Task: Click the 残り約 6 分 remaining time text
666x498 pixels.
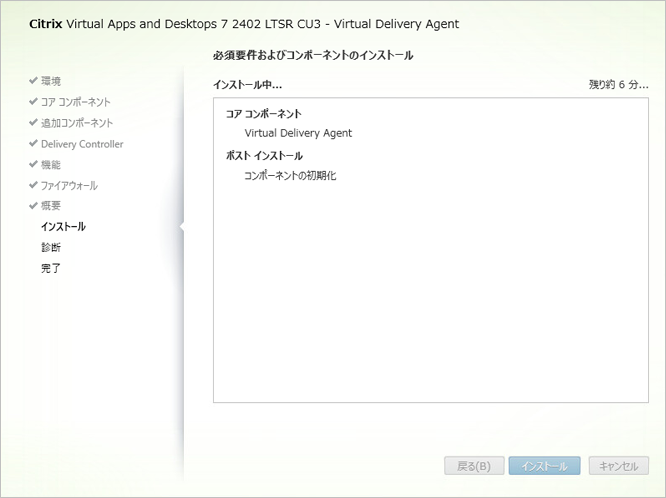Action: pyautogui.click(x=618, y=85)
